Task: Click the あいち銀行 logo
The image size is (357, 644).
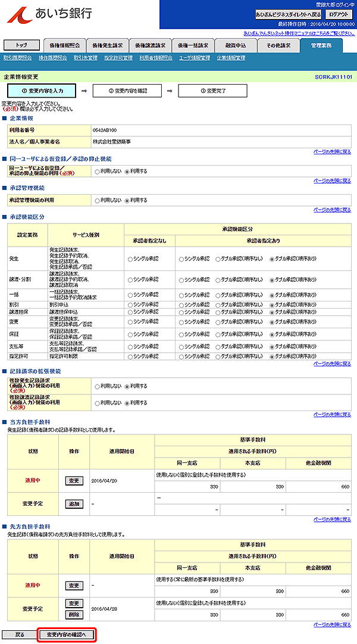Action: tap(50, 14)
